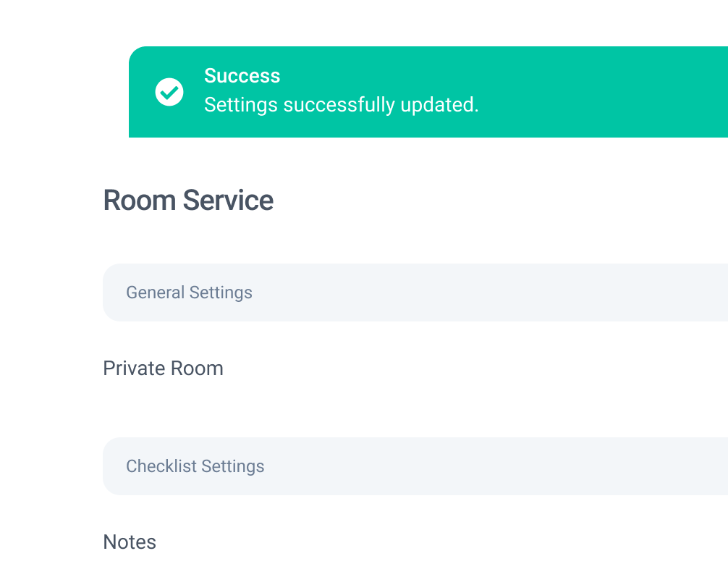Viewport: 728px width, 585px height.
Task: Click the white checkmark success icon
Action: tap(169, 92)
